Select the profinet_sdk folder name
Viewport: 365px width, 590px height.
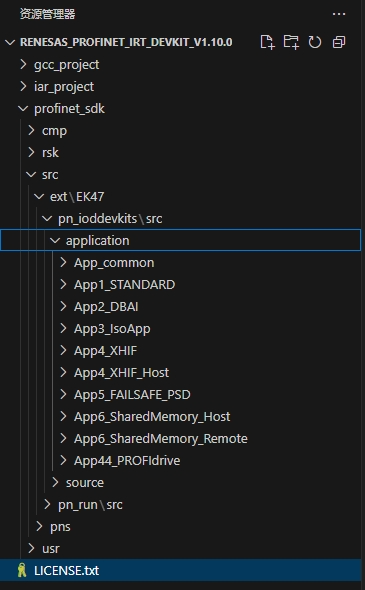69,109
